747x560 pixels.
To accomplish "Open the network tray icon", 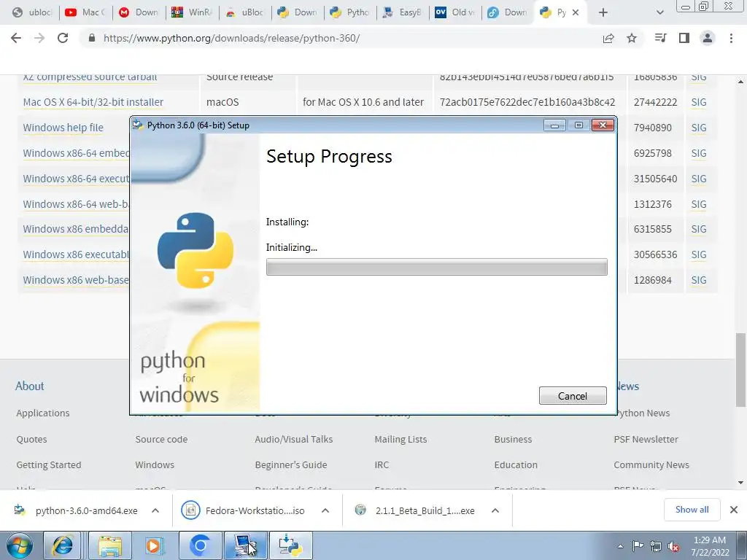I will tap(656, 546).
